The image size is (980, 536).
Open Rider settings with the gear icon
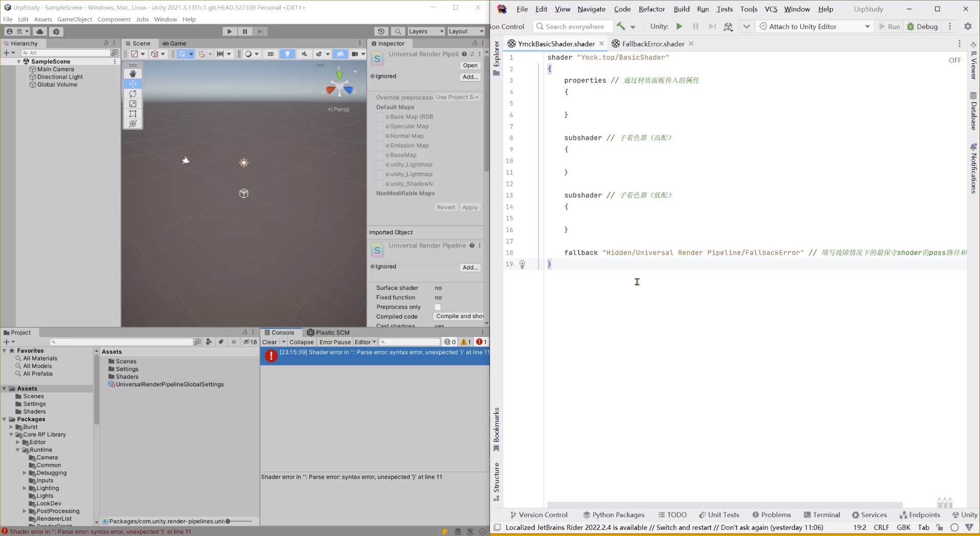(968, 26)
